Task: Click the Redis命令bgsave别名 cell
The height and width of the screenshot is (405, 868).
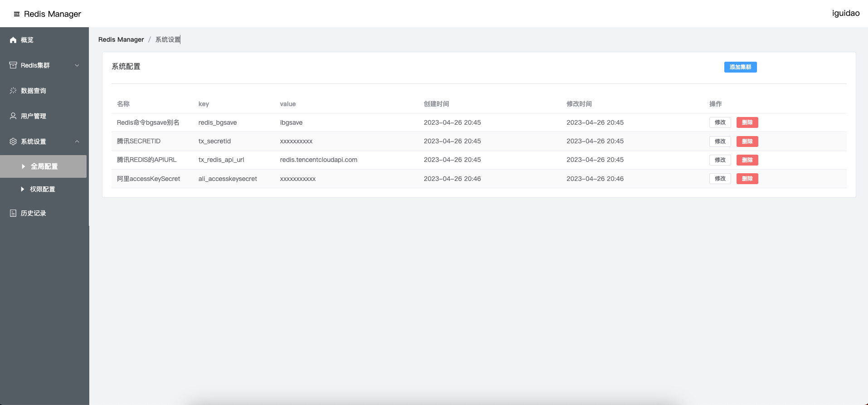Action: click(148, 122)
